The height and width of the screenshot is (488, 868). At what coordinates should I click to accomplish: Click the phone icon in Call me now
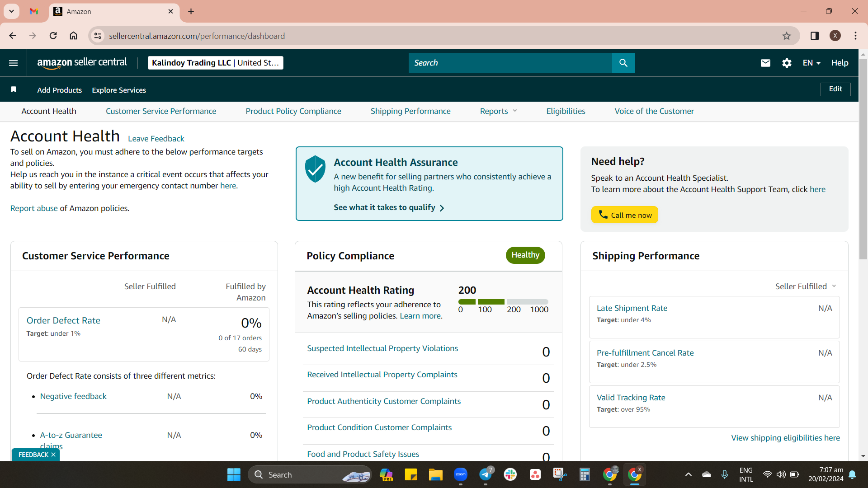pyautogui.click(x=603, y=215)
